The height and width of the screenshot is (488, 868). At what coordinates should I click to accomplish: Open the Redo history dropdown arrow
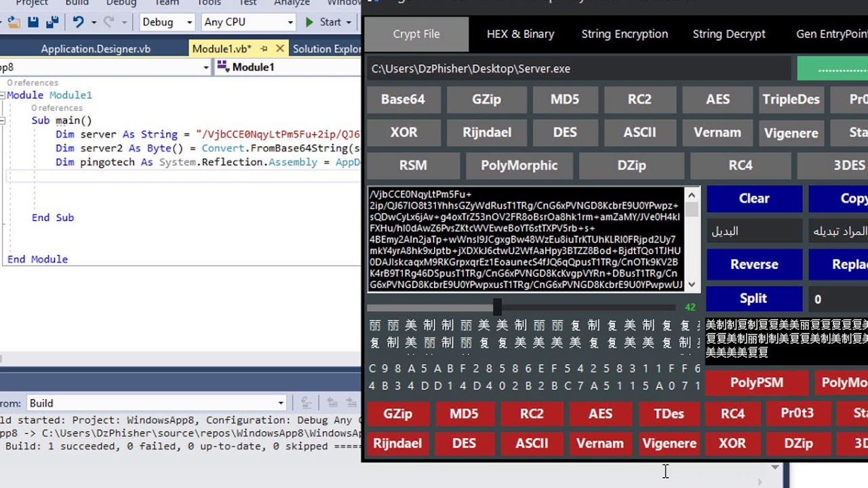click(123, 22)
